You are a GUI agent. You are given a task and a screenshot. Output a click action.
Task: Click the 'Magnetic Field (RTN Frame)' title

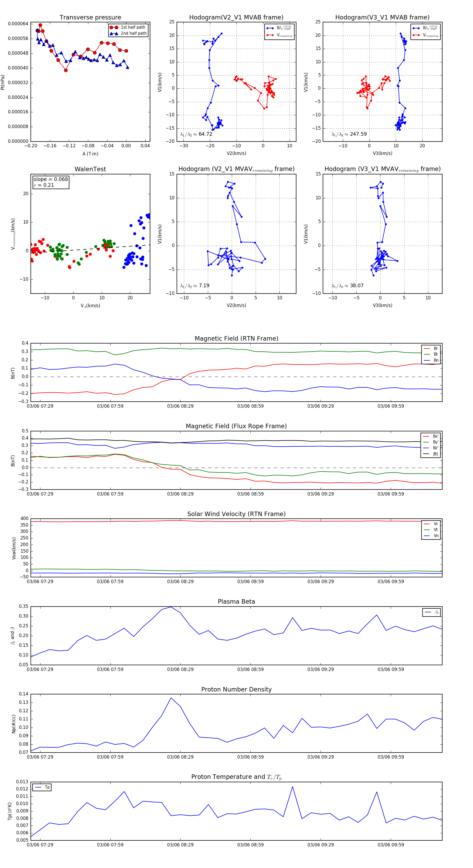point(236,339)
